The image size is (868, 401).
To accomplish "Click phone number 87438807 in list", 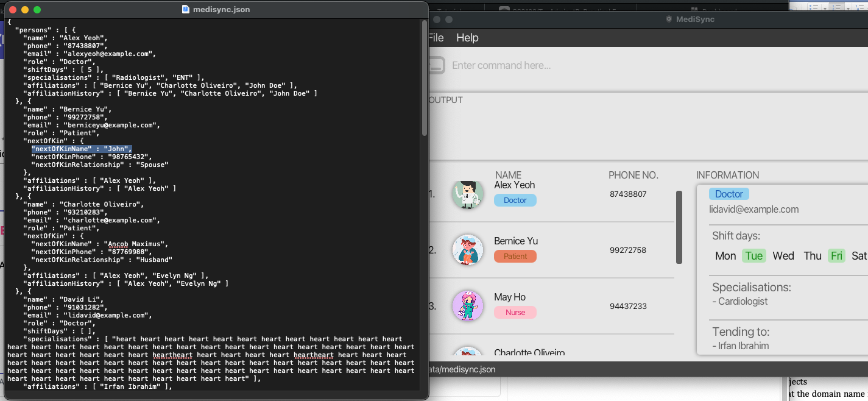I will [628, 194].
